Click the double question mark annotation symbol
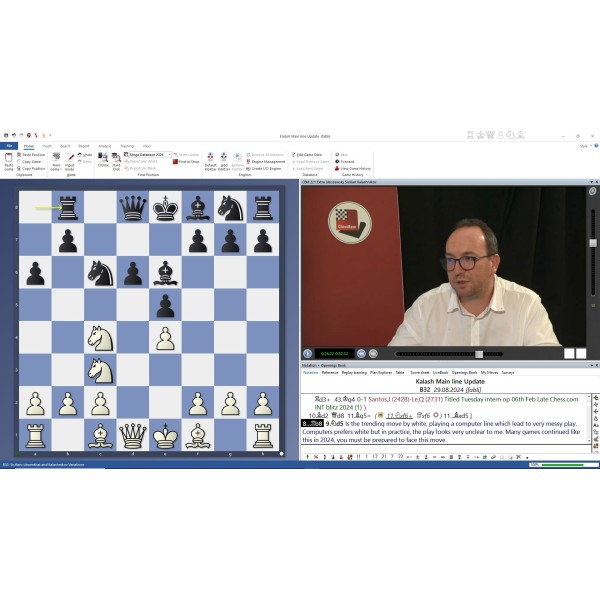Viewport: 600px width, 600px height. pos(401,457)
